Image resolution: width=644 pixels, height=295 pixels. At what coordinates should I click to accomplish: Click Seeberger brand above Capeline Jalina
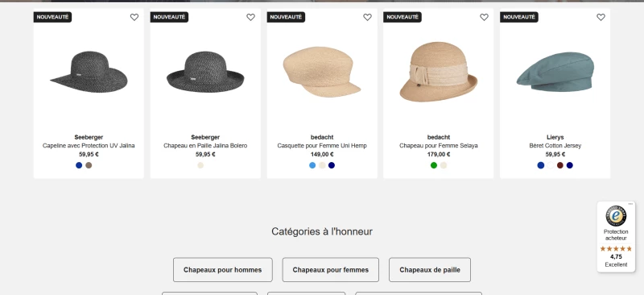tap(89, 137)
